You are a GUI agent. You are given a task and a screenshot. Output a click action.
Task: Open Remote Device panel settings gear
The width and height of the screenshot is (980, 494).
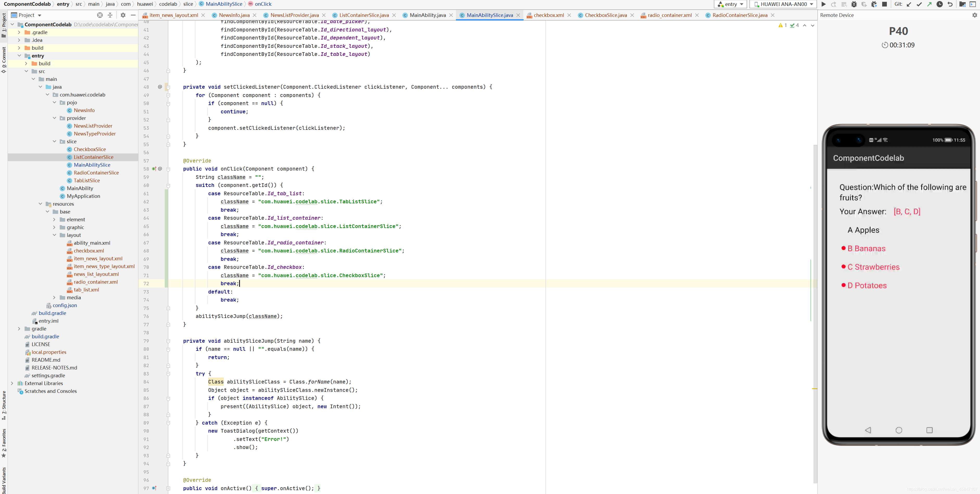coord(975,15)
